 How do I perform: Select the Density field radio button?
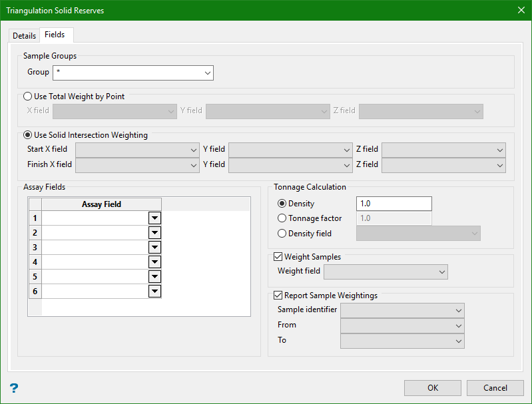(282, 234)
